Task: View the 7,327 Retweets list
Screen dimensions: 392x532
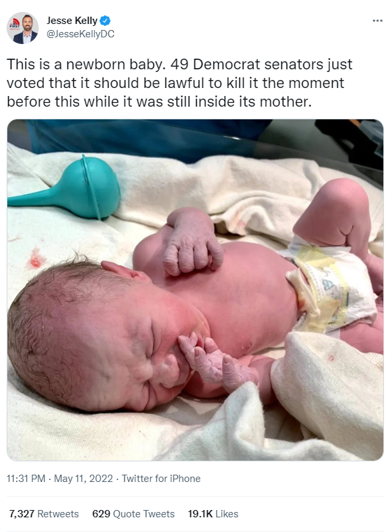Action: tap(44, 514)
